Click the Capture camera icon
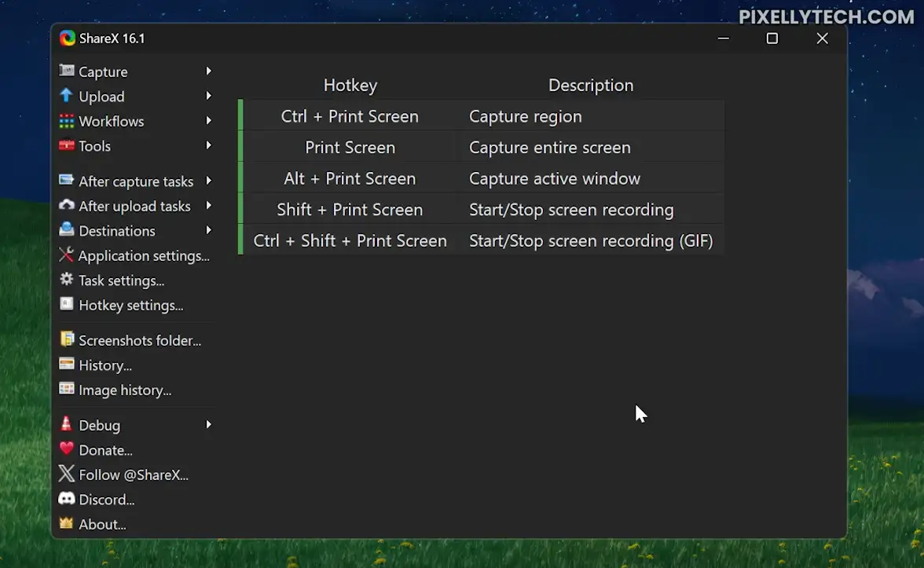Image resolution: width=924 pixels, height=568 pixels. [x=67, y=71]
